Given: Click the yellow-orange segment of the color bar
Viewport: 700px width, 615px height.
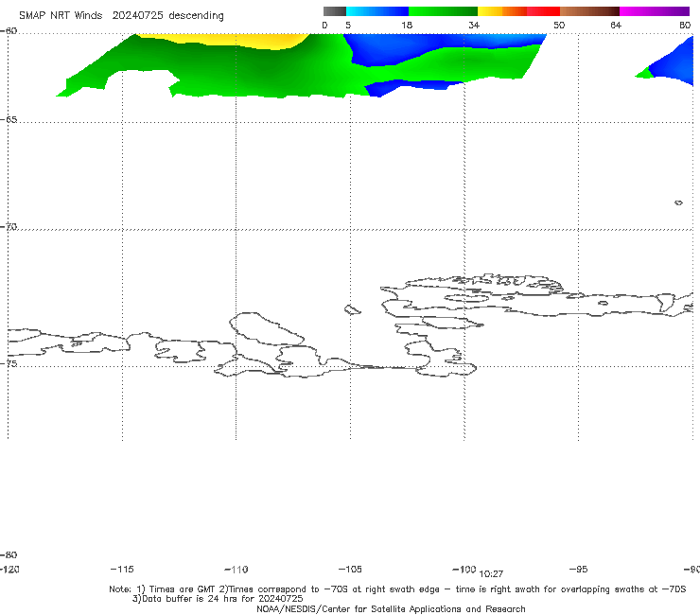Looking at the screenshot, I should [502, 11].
